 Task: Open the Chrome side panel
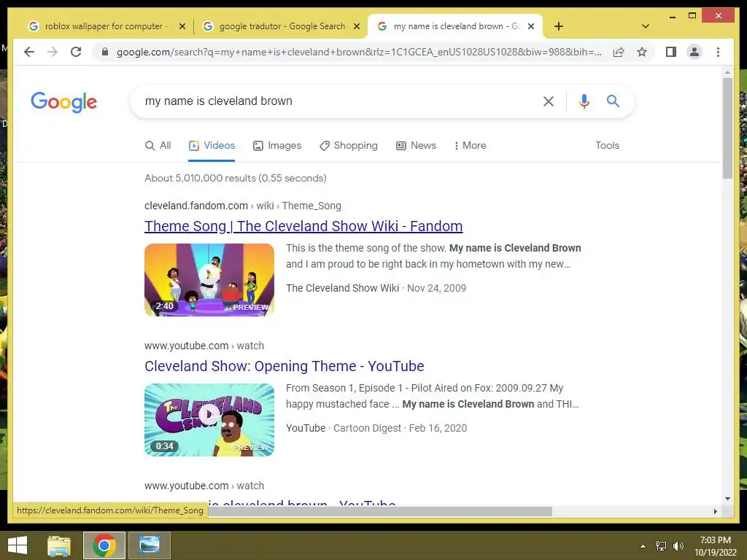pyautogui.click(x=671, y=52)
